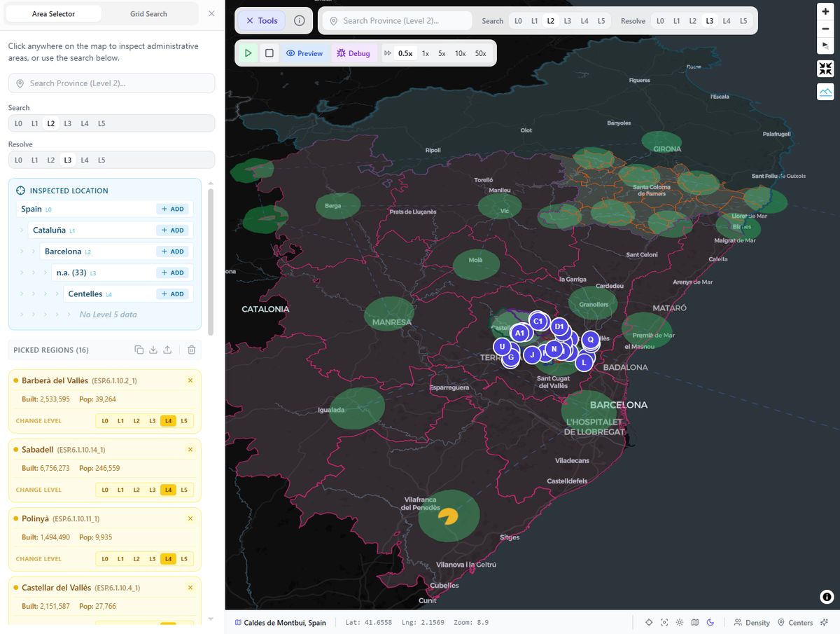
Task: Zoom in on the map
Action: pos(825,12)
